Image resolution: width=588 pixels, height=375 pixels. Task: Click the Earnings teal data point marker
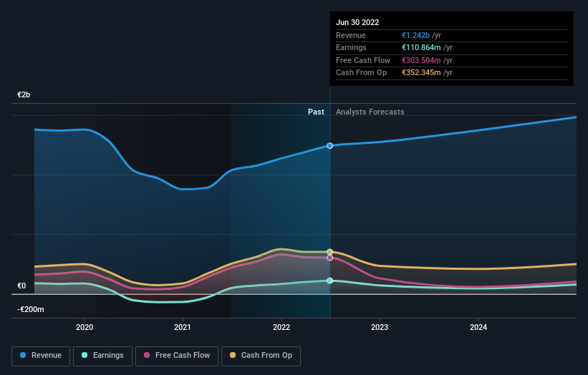329,281
